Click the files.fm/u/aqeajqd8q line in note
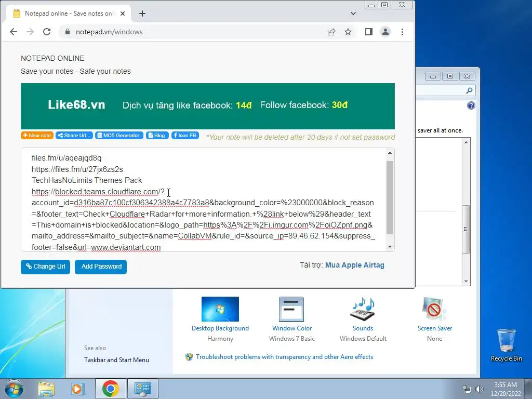The height and width of the screenshot is (399, 532). [66, 158]
